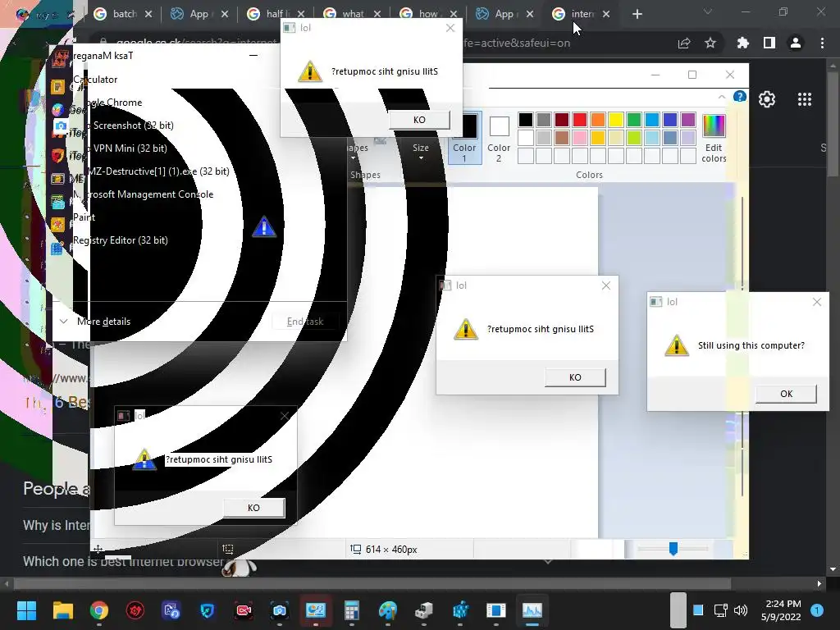This screenshot has height=630, width=840.
Task: Pick the red color swatch in Paint
Action: tap(580, 120)
